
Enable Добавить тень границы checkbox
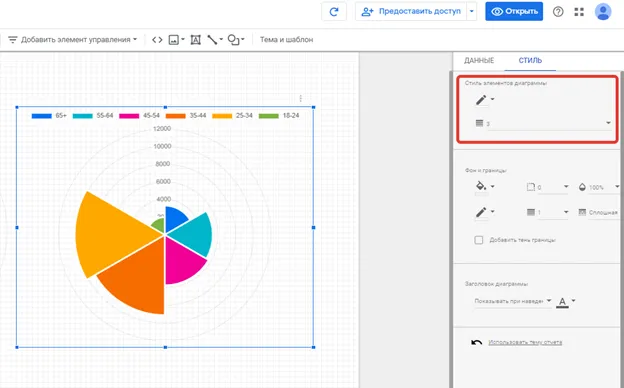point(479,240)
